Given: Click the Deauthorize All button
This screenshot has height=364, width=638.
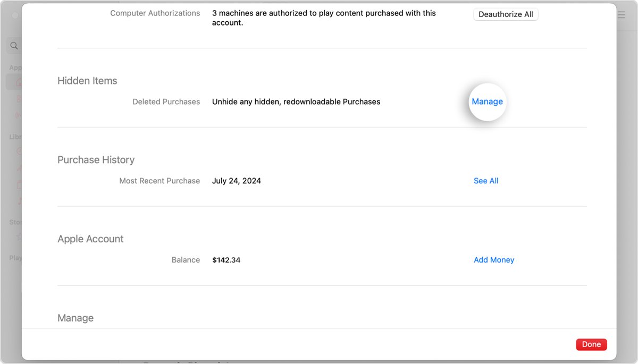Looking at the screenshot, I should (x=506, y=14).
